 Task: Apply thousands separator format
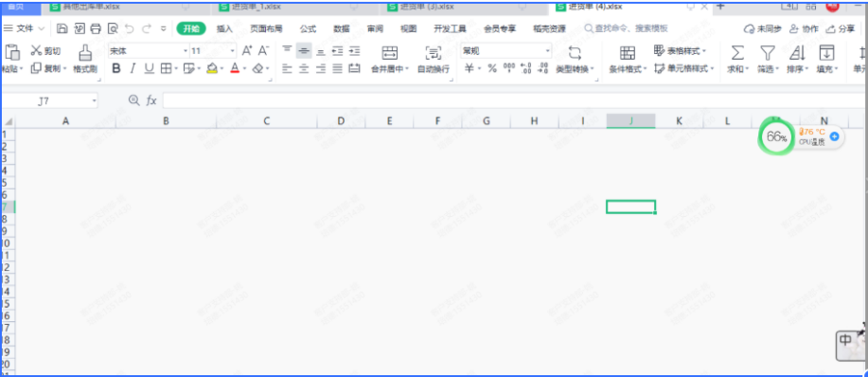tap(509, 68)
